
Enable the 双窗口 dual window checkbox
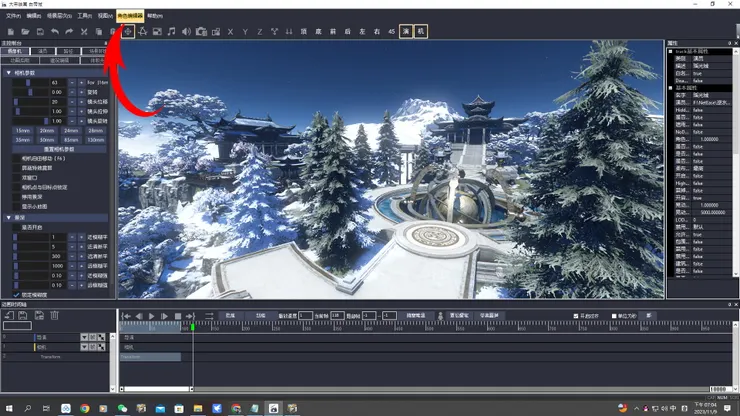[16, 178]
